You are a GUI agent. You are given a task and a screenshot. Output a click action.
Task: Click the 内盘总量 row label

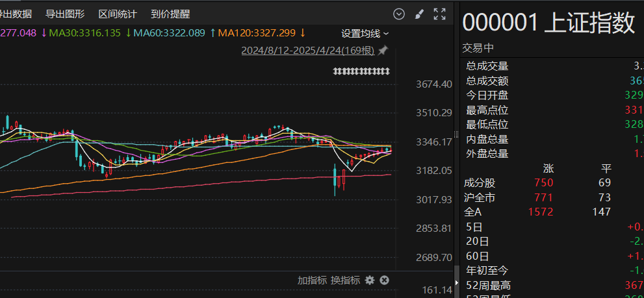tap(487, 139)
